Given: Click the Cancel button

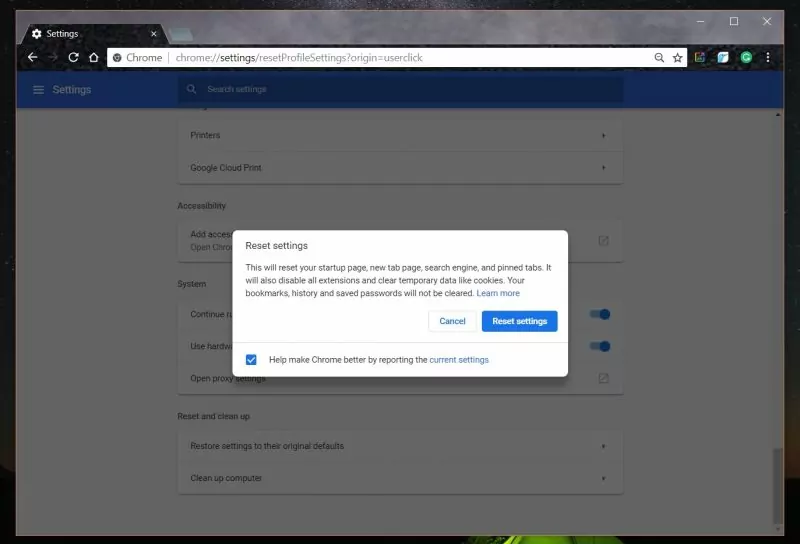Looking at the screenshot, I should (x=452, y=321).
